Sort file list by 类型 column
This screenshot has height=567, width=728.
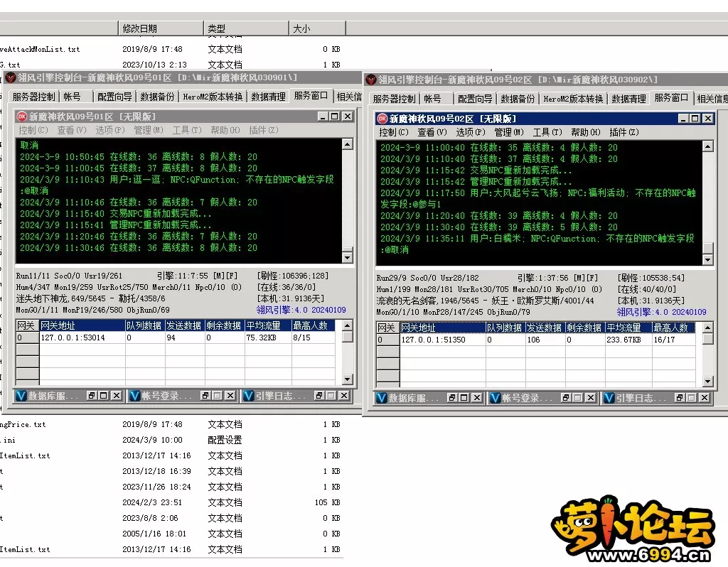click(246, 28)
